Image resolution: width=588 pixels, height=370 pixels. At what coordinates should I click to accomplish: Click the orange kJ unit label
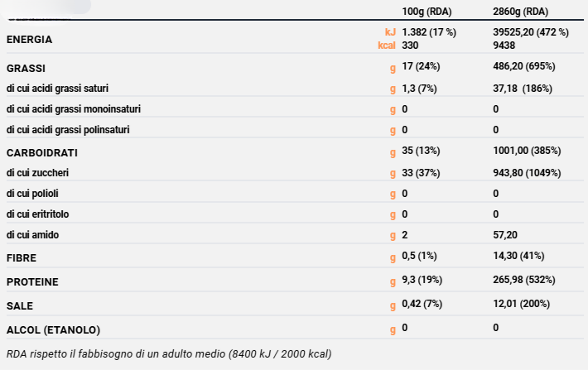[390, 31]
